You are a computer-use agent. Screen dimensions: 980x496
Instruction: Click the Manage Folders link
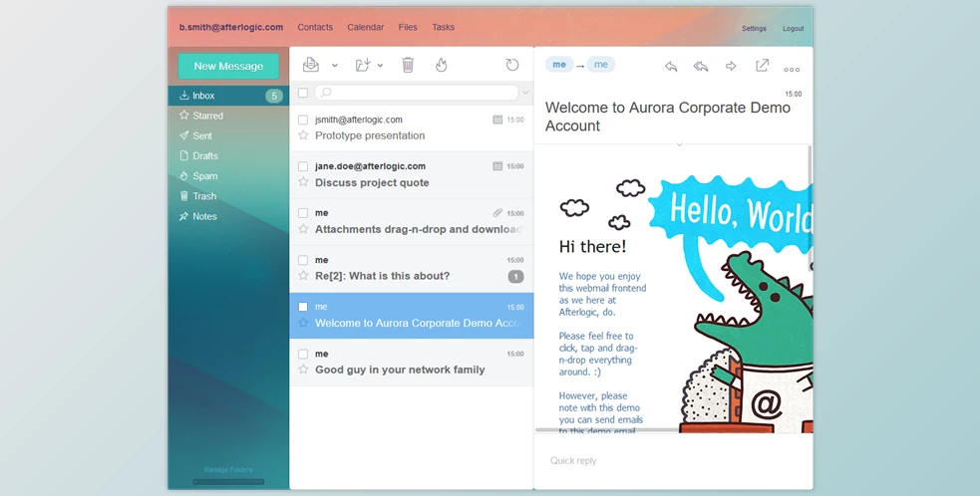coord(228,470)
